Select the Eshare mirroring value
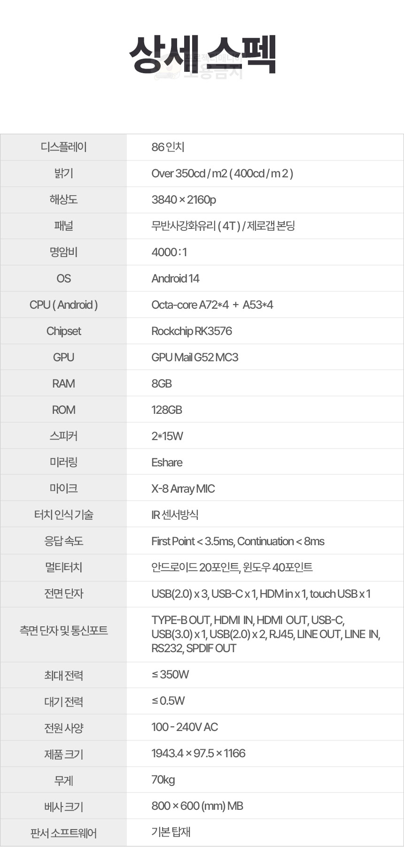The width and height of the screenshot is (404, 868). click(167, 463)
